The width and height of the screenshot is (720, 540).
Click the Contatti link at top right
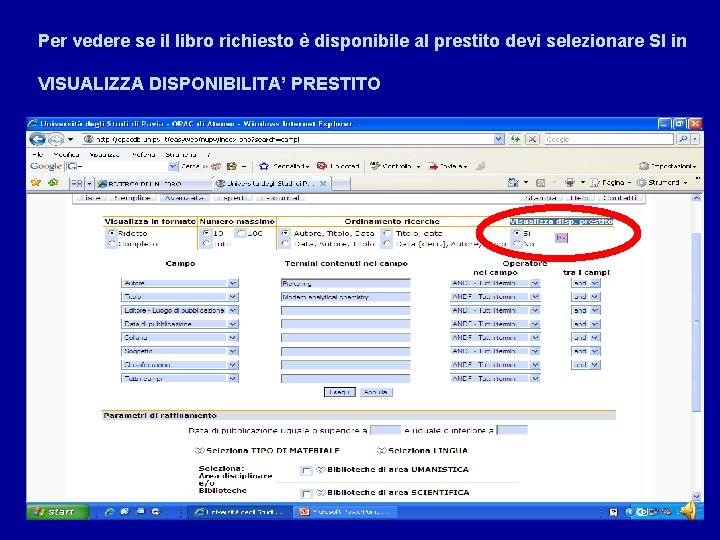click(x=620, y=198)
